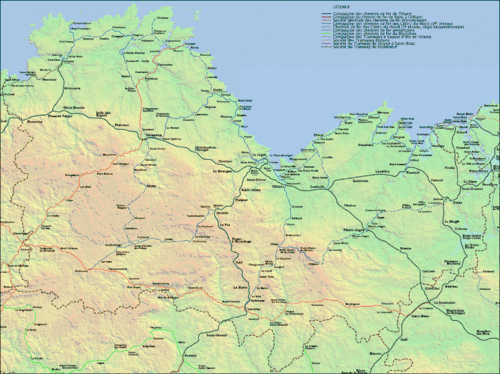Screen dimensions: 500x374
Task: Click the Guingamp town label
Action: (154, 135)
